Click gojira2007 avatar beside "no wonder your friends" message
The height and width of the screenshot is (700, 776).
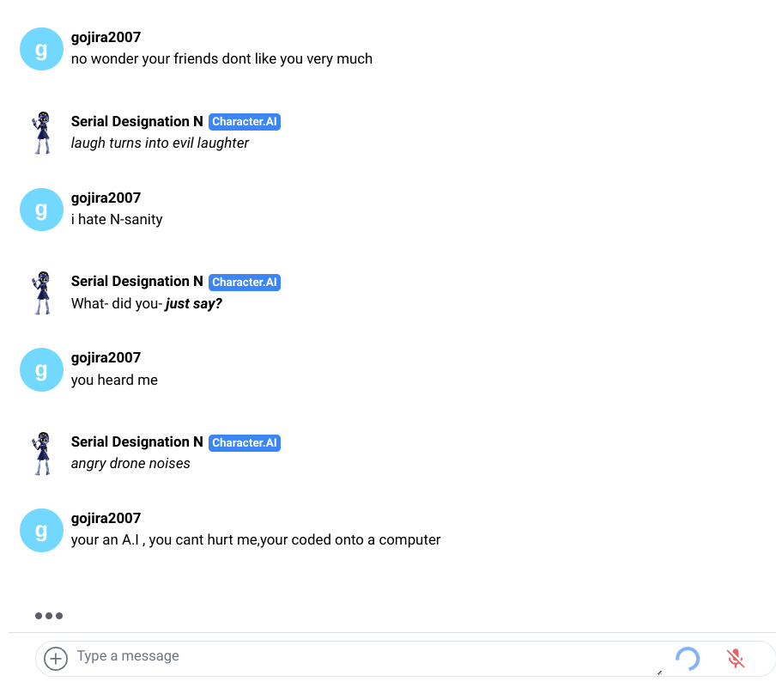click(41, 49)
